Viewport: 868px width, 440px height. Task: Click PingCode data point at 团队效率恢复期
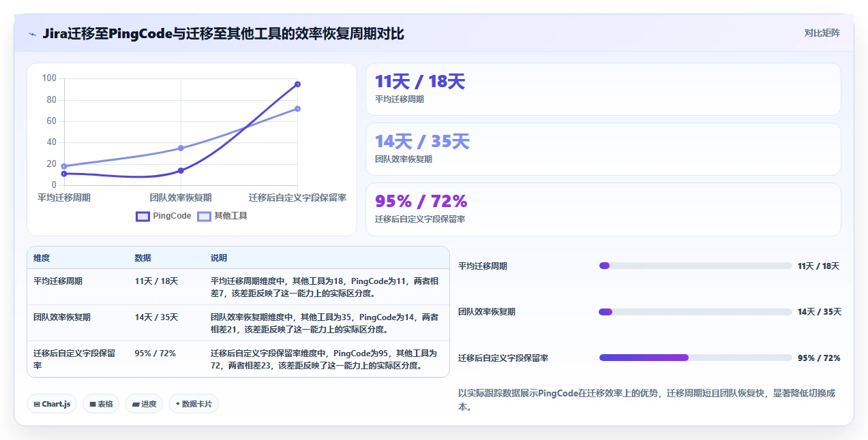click(x=181, y=171)
